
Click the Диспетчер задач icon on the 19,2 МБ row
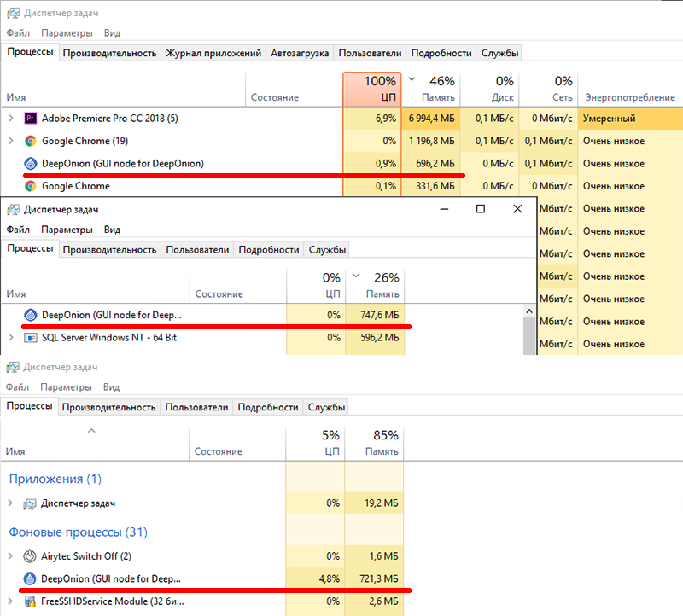29,503
